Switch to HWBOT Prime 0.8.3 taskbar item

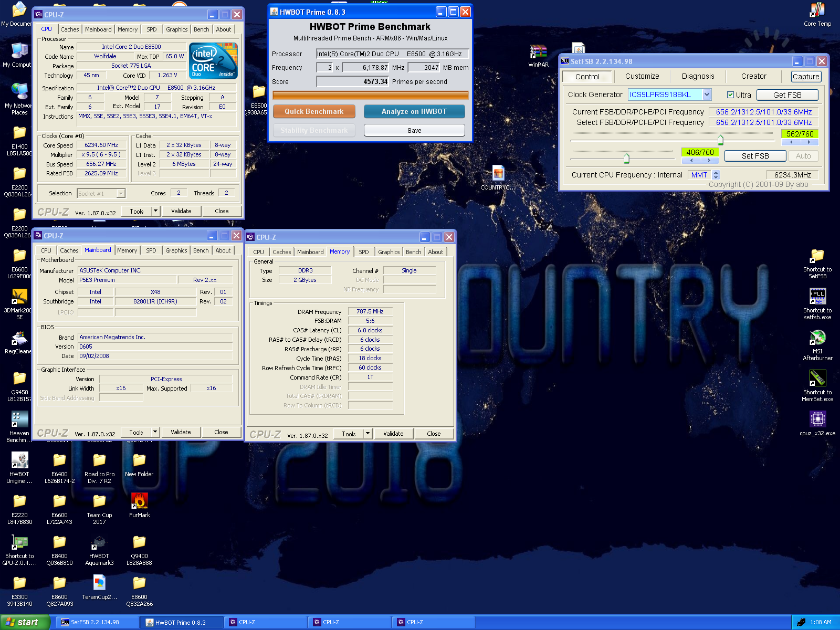click(x=183, y=622)
